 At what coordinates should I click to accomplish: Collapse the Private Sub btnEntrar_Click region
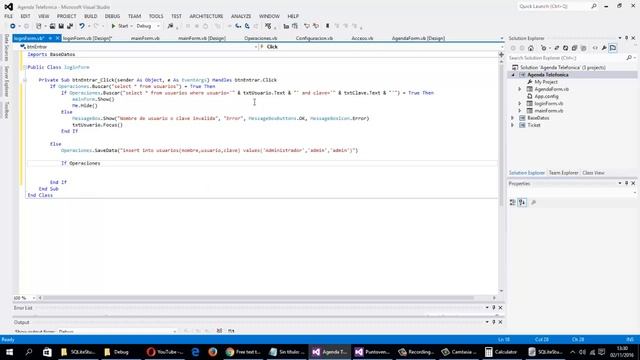tap(25, 80)
